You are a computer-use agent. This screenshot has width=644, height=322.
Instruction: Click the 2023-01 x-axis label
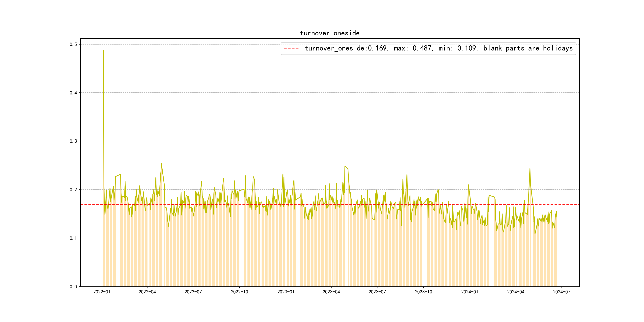(286, 292)
